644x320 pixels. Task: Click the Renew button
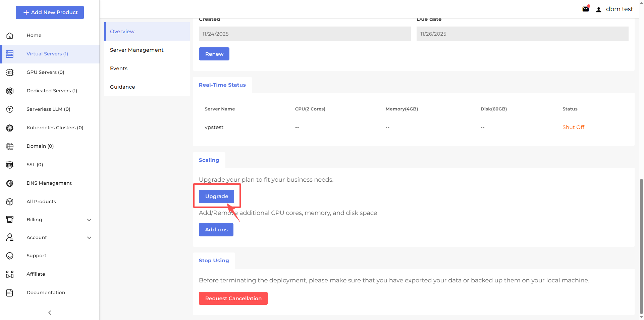pyautogui.click(x=214, y=54)
